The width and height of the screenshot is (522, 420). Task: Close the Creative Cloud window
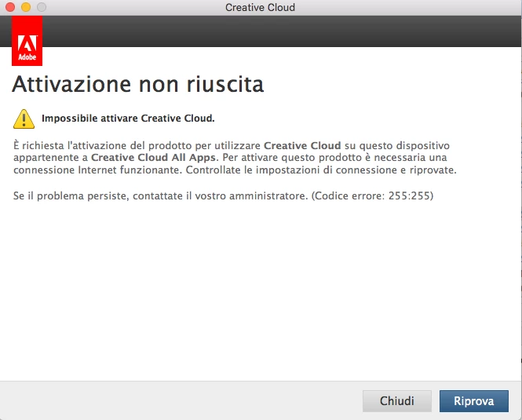[10, 7]
